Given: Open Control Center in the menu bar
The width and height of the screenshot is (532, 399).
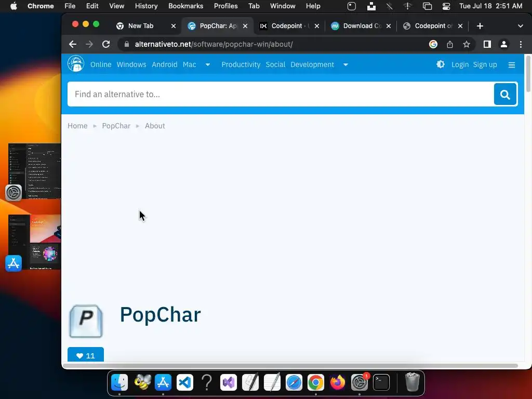Looking at the screenshot, I should [x=446, y=6].
